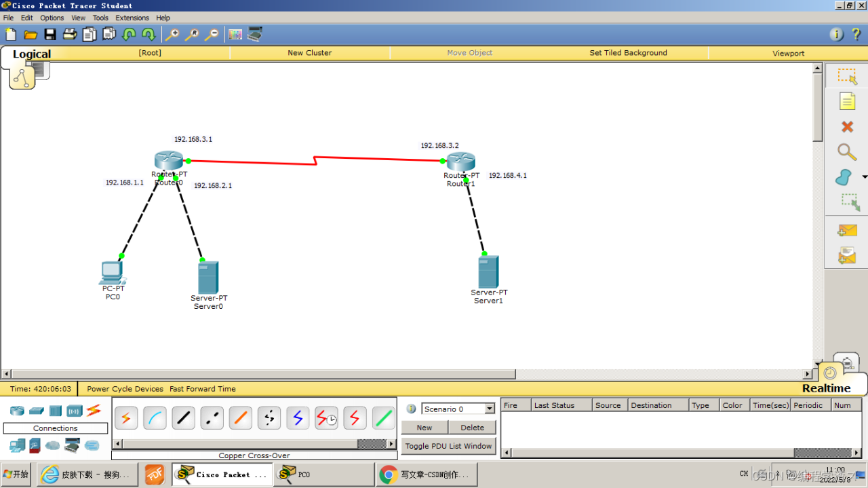Click Toggle PDU List Window button

449,446
